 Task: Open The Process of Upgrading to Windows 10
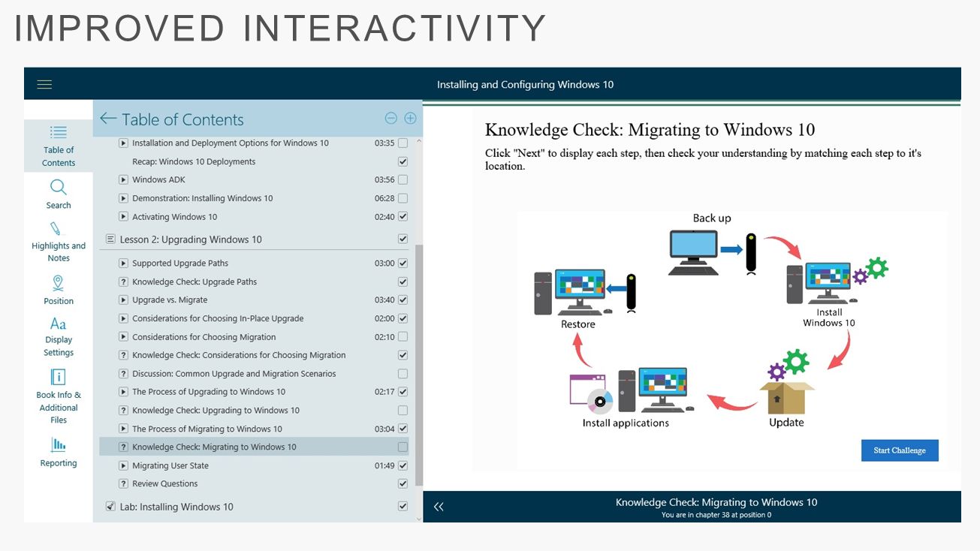click(x=209, y=392)
